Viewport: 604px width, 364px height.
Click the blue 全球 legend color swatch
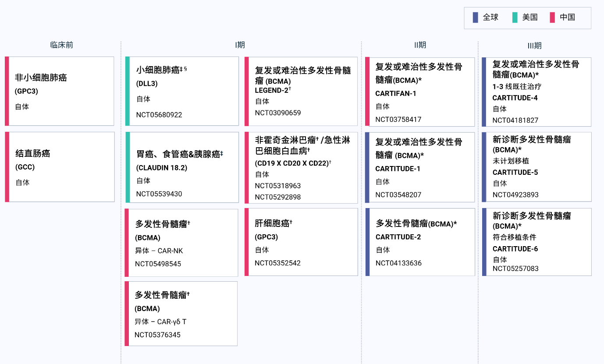pyautogui.click(x=475, y=18)
